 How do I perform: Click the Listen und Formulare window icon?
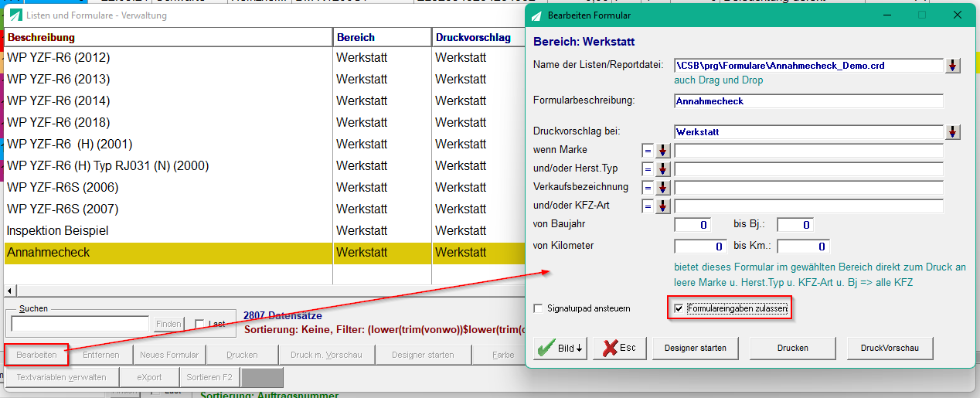pyautogui.click(x=15, y=15)
